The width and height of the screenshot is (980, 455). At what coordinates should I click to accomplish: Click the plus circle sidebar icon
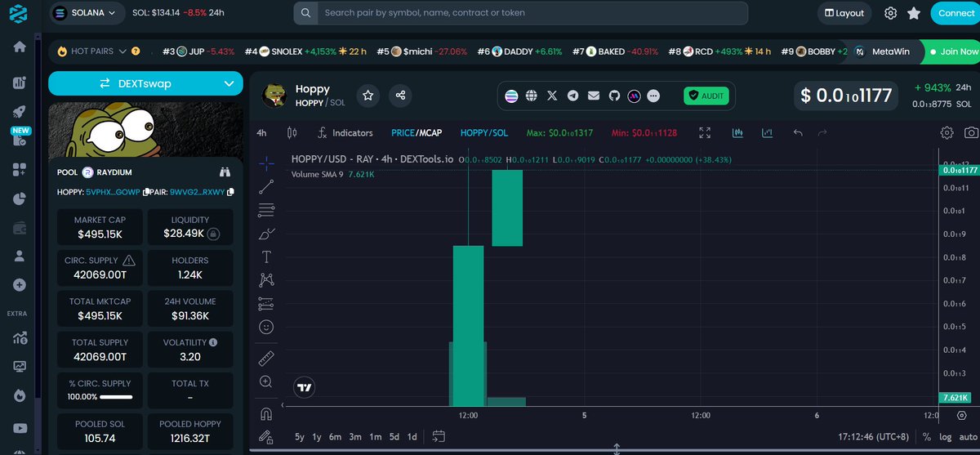coord(20,285)
